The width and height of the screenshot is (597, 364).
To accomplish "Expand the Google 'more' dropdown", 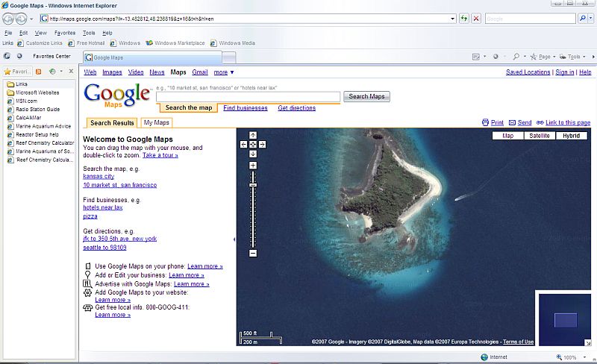I will 224,72.
